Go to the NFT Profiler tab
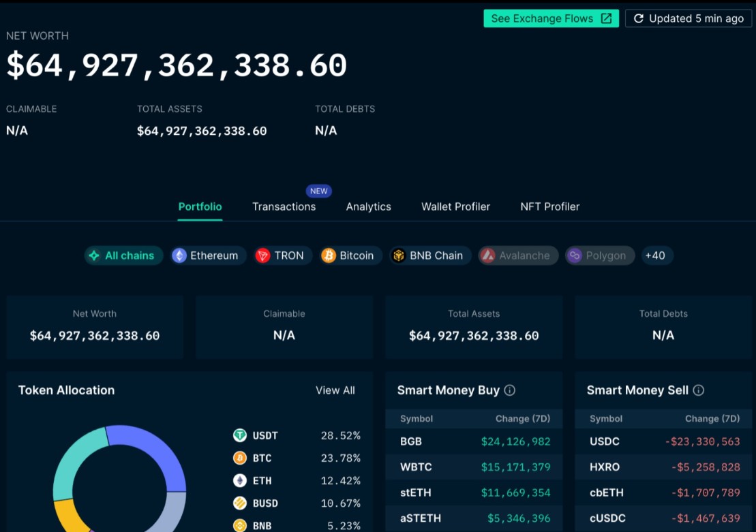Screen dimensions: 756x532 point(549,206)
